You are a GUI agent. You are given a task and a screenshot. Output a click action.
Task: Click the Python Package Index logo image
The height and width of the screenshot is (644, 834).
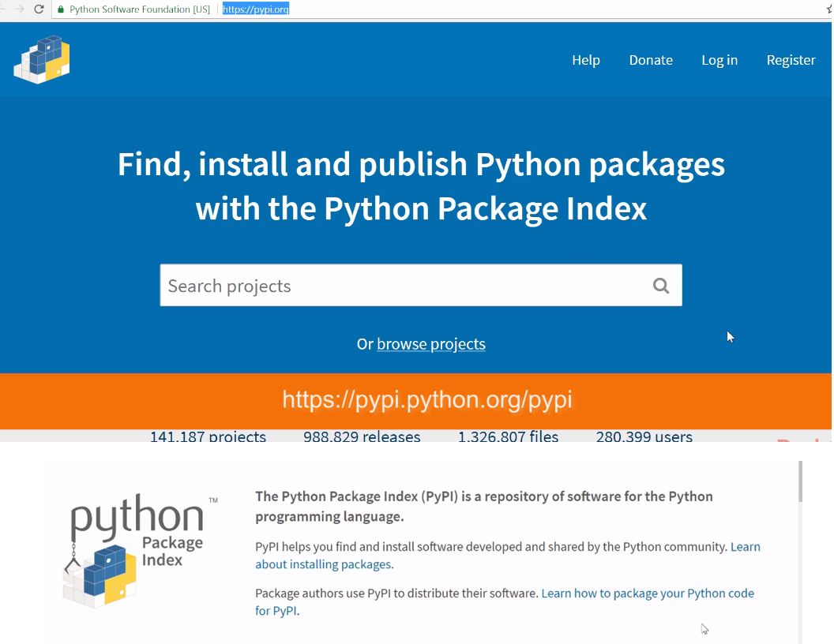(x=140, y=551)
